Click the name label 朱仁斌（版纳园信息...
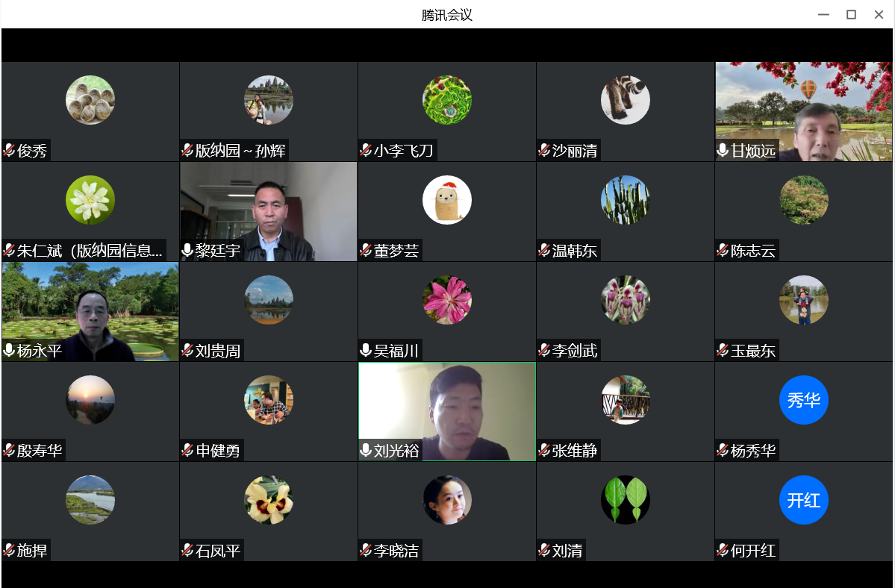The width and height of the screenshot is (895, 588). click(x=90, y=251)
